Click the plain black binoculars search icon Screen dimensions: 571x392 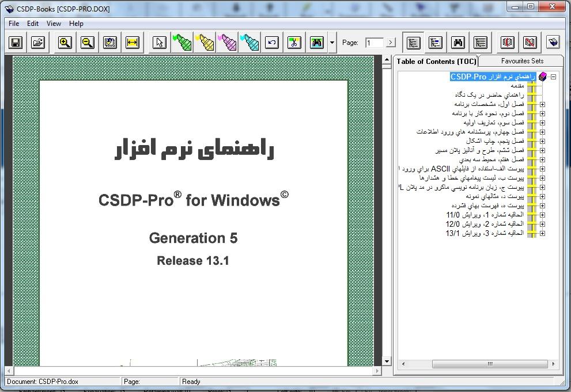pos(458,43)
